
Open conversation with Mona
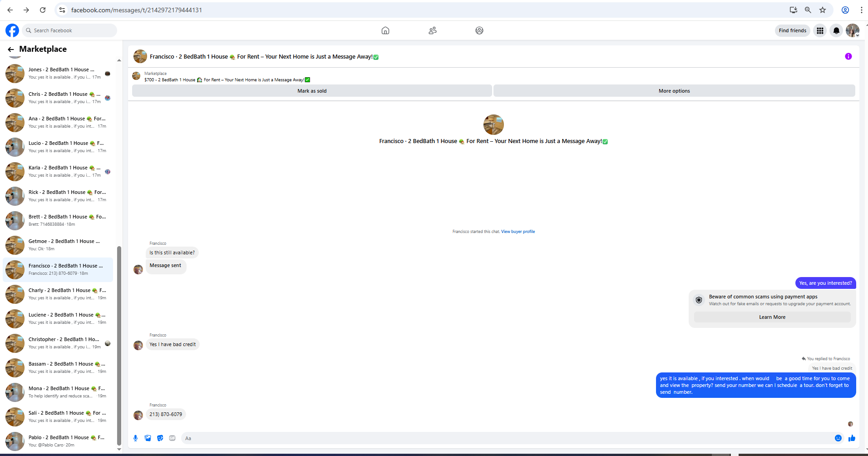(x=58, y=392)
